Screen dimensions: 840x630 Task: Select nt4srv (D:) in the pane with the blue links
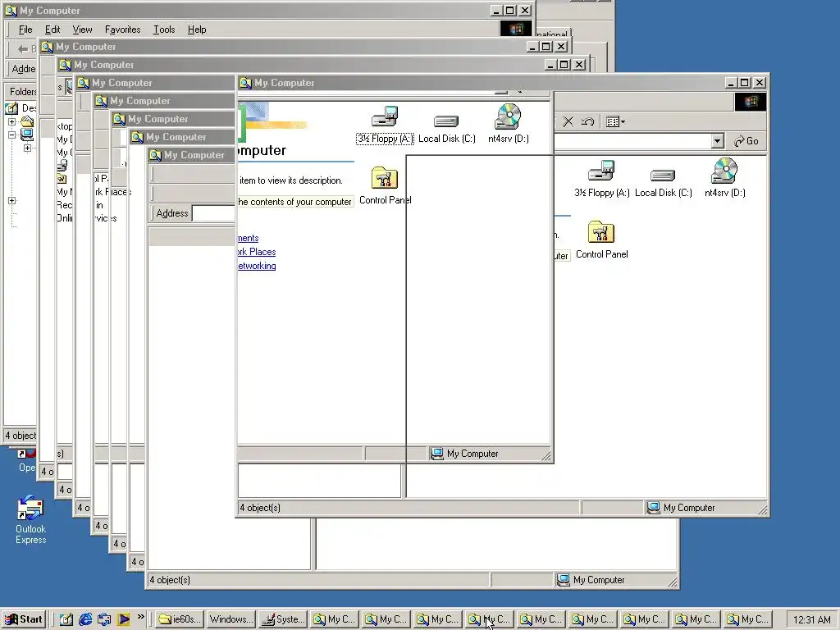pyautogui.click(x=509, y=125)
